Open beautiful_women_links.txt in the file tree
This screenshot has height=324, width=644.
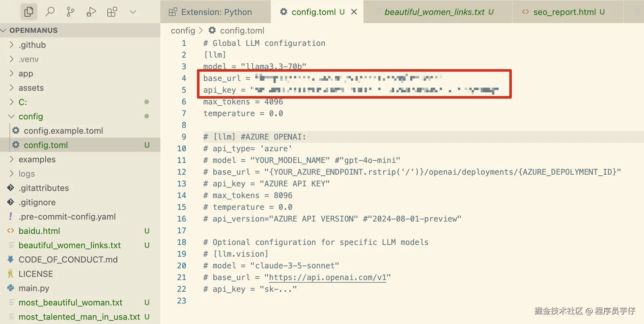point(80,245)
